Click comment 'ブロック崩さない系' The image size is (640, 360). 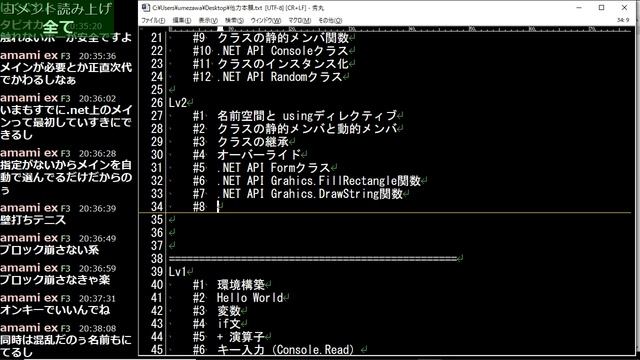[49, 250]
